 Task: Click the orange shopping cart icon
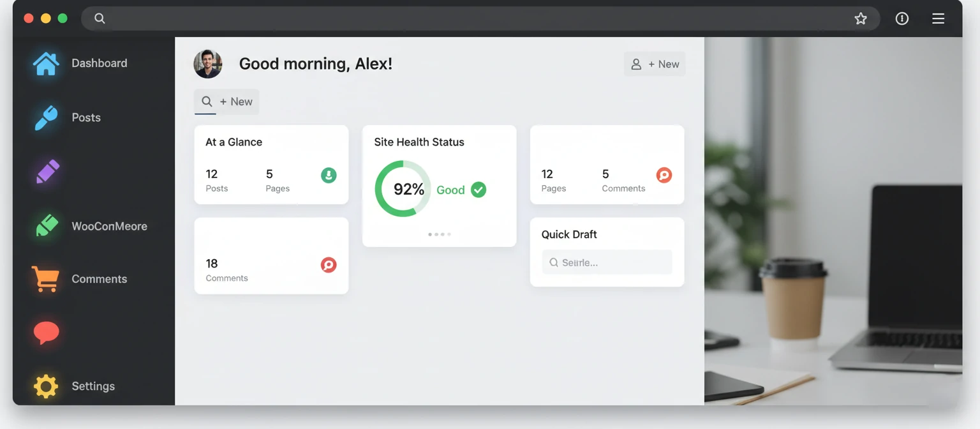[x=45, y=278]
